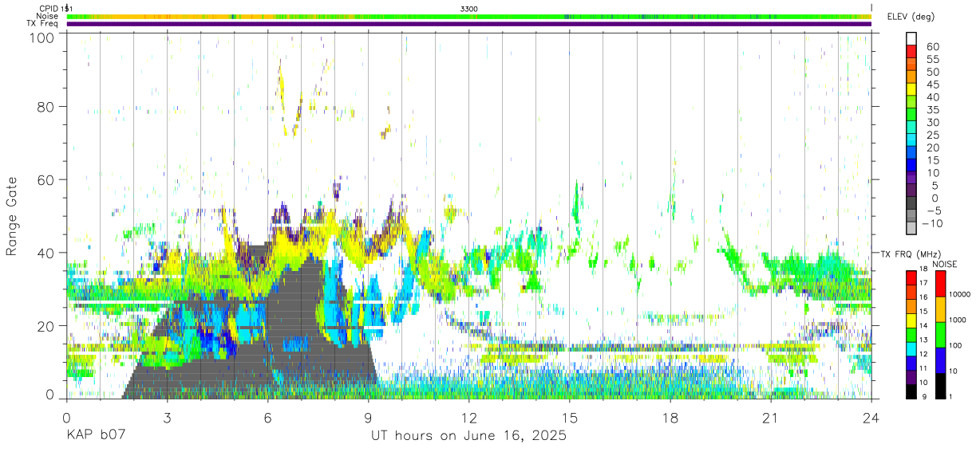Click the "11" value on TX FRQ legend
Viewport: 980px width, 452px height.
924,369
